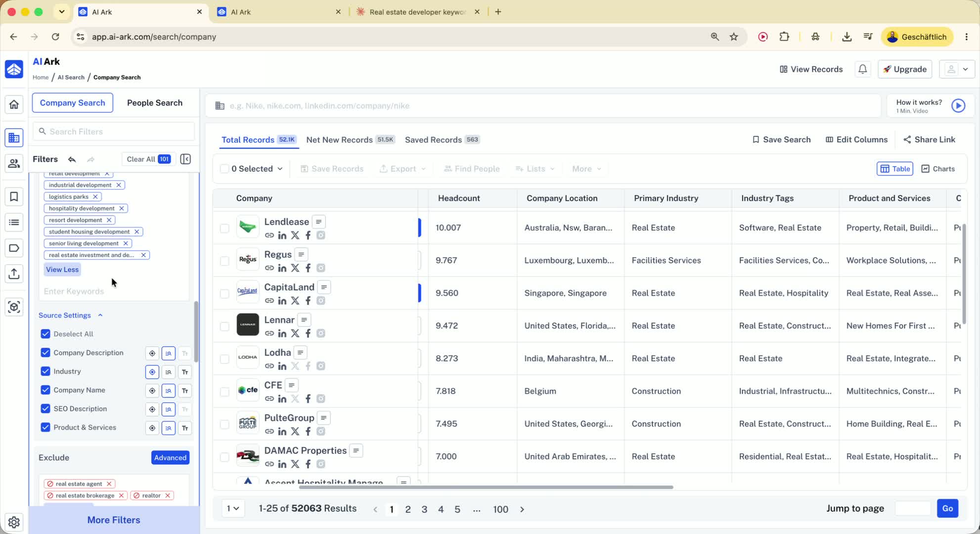Open the people icon in left sidebar
980x534 pixels.
coord(14,163)
